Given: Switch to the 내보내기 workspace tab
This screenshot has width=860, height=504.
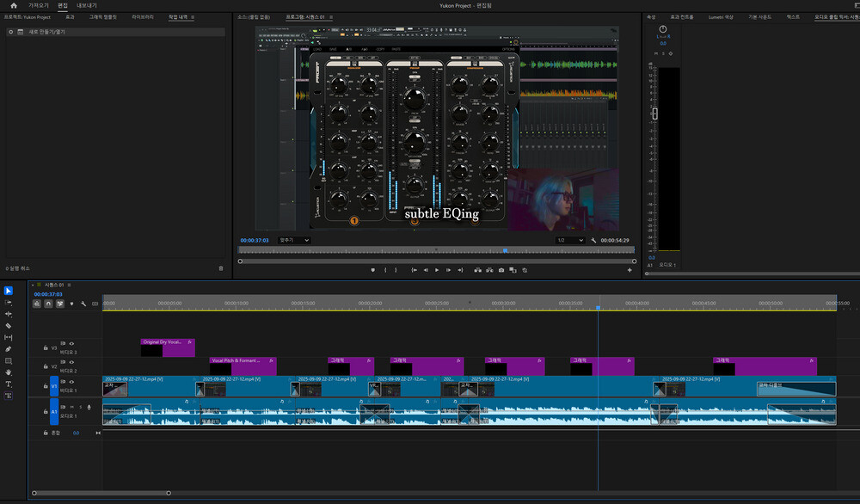Looking at the screenshot, I should [x=87, y=5].
